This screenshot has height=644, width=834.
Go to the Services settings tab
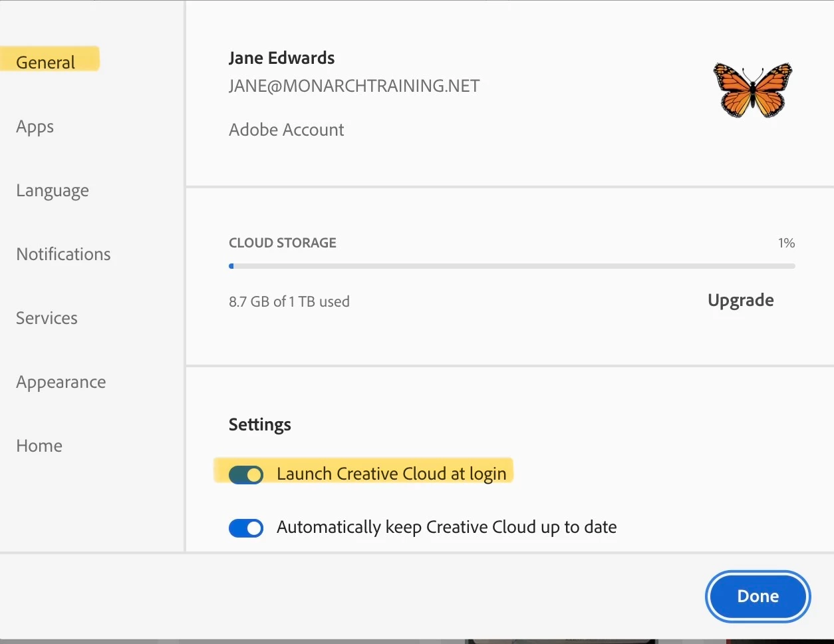coord(47,318)
